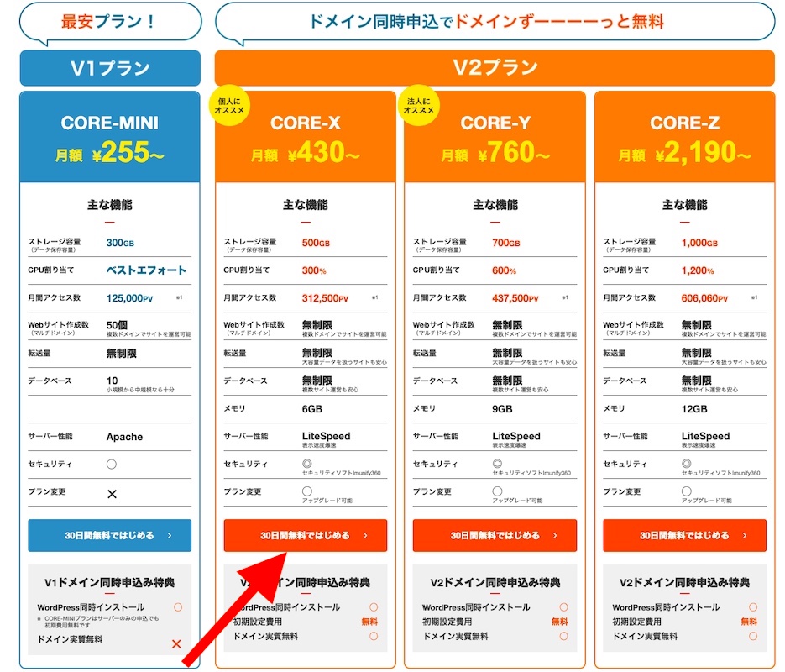Click CORE-Y CPU value 600%
This screenshot has height=672, width=785.
[x=504, y=270]
